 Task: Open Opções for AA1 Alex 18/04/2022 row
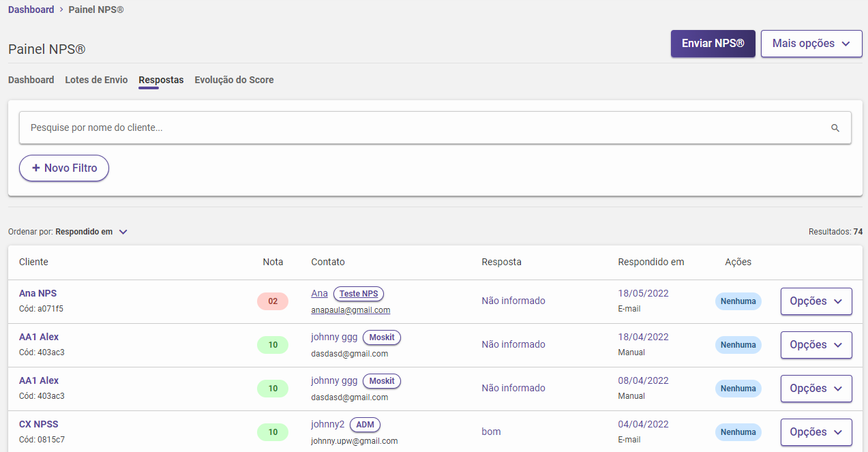tap(816, 345)
